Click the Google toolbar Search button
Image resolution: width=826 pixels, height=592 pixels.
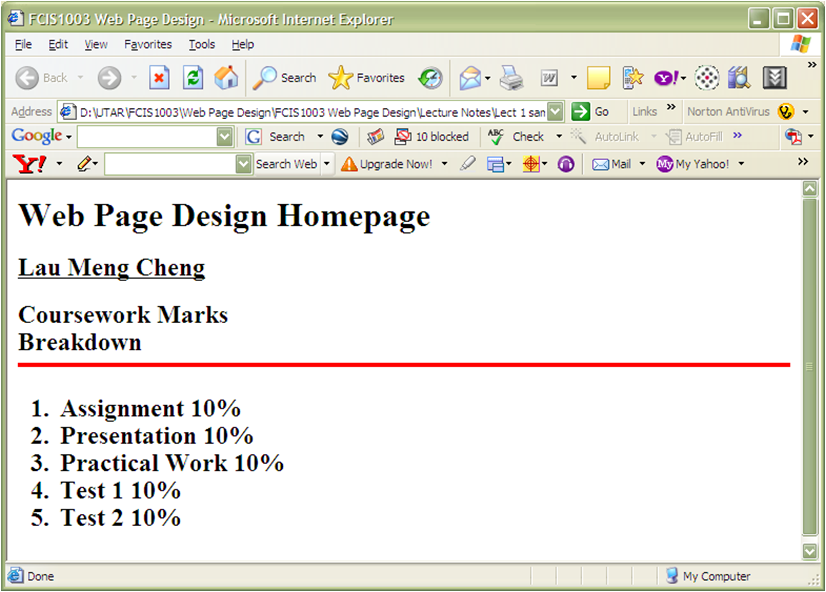click(x=276, y=137)
